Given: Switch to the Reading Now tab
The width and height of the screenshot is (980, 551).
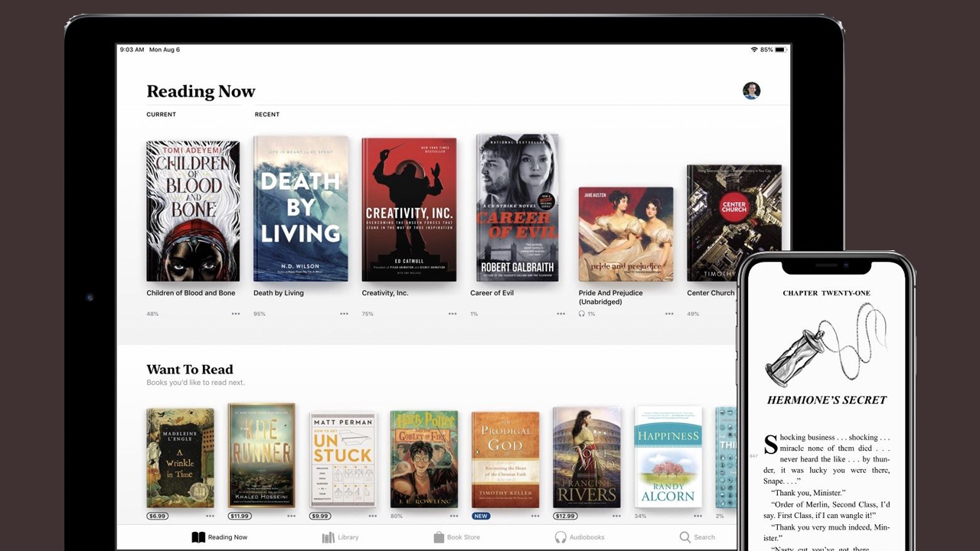Looking at the screenshot, I should tap(220, 537).
